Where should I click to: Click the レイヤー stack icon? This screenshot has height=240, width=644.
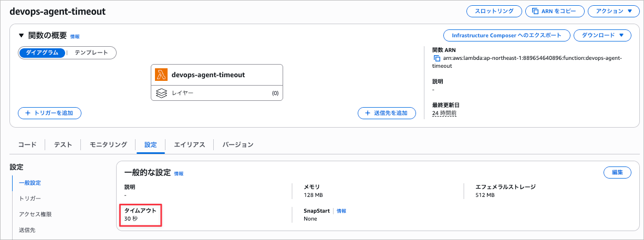click(161, 93)
